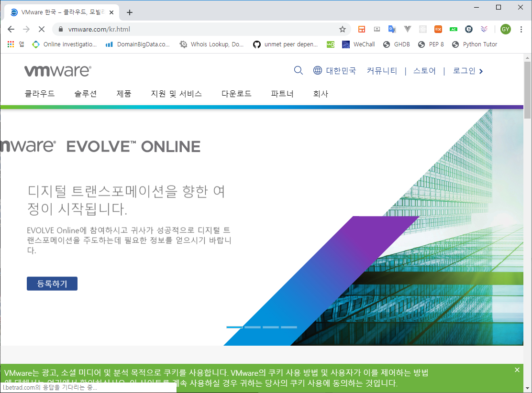Viewport: 532px width, 393px height.
Task: View site security lock info
Action: pos(61,29)
